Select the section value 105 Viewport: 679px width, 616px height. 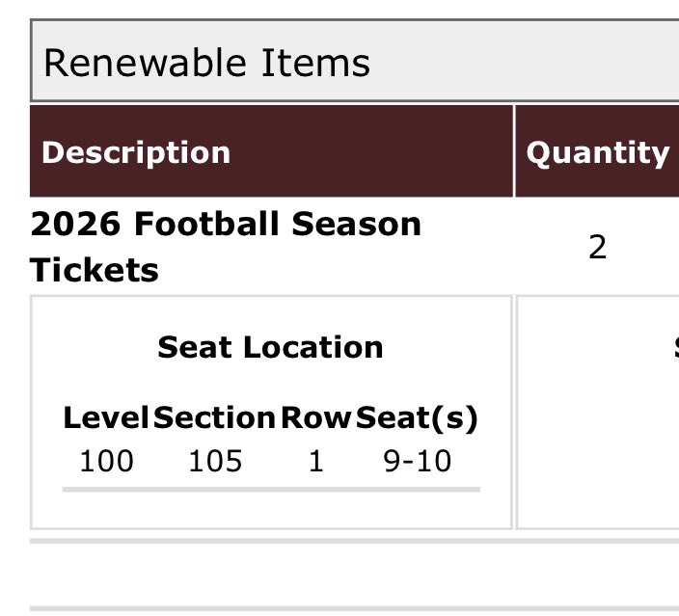[x=215, y=461]
